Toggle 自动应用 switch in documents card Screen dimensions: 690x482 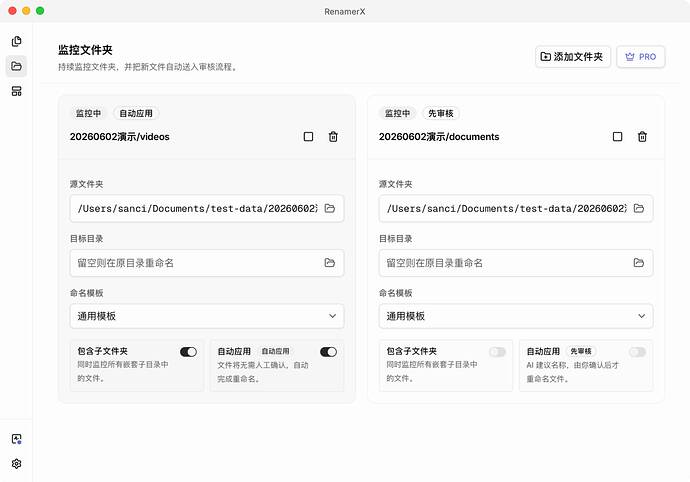(637, 352)
